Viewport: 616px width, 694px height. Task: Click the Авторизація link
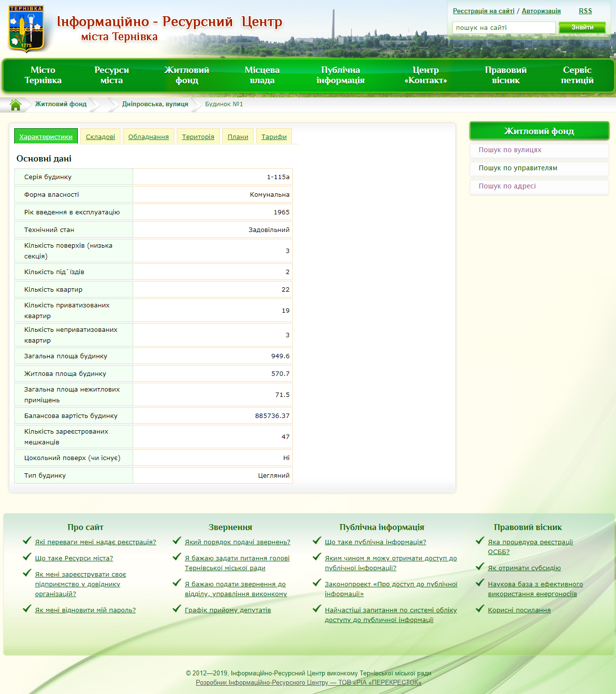coord(541,11)
